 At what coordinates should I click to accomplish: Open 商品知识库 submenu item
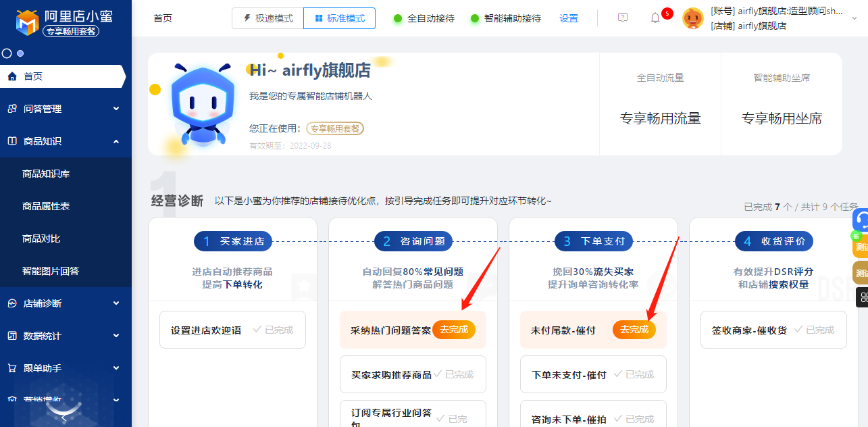coord(46,174)
